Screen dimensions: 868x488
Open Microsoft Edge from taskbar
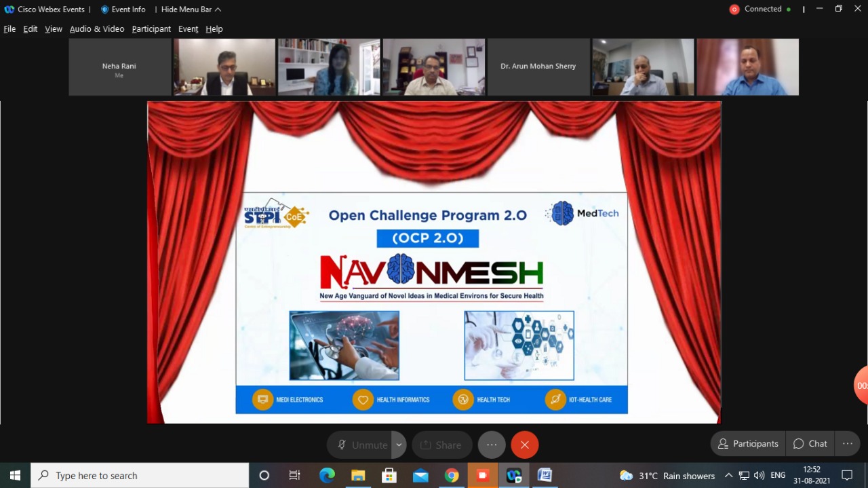coord(327,475)
